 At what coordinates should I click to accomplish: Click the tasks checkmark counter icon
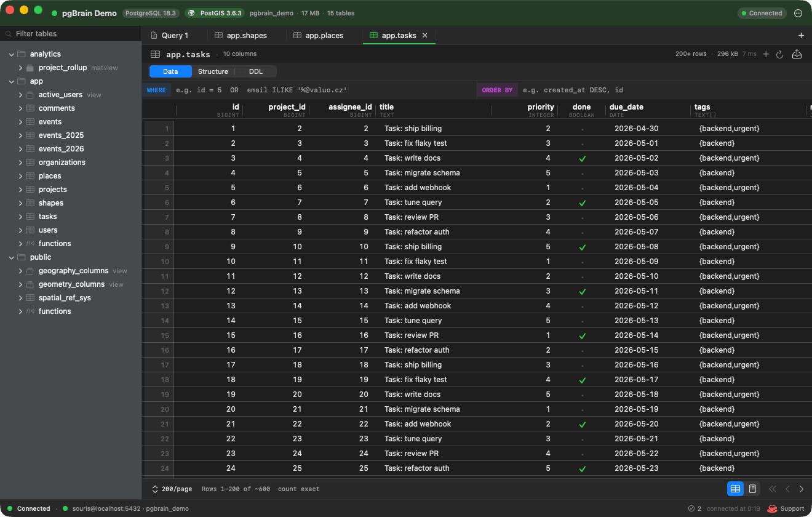691,508
